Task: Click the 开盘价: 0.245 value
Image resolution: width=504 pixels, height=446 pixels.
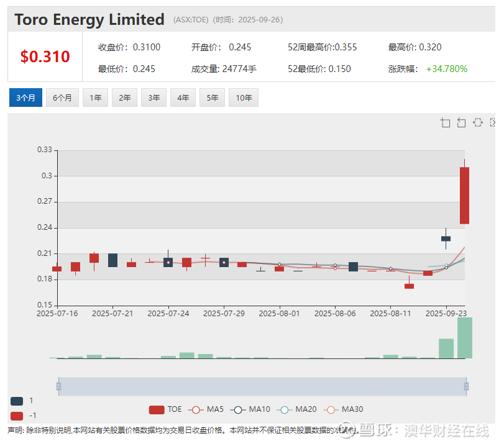Action: coord(221,47)
